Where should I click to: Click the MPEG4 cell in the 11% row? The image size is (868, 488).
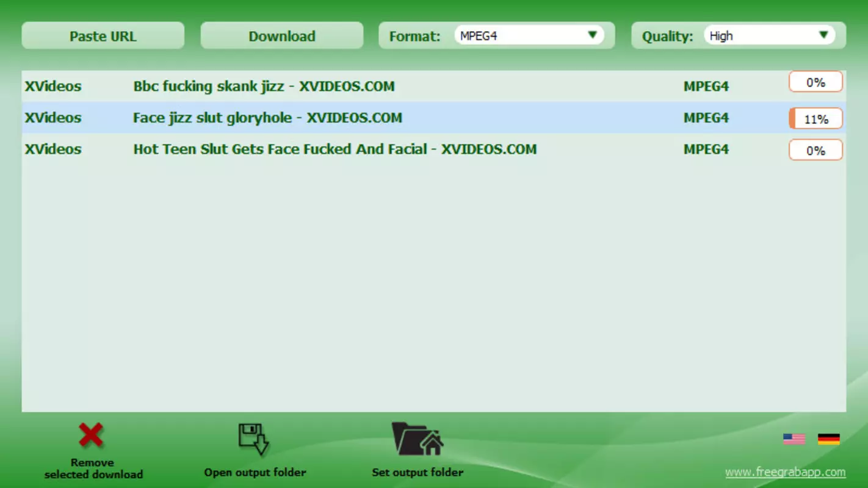(706, 118)
